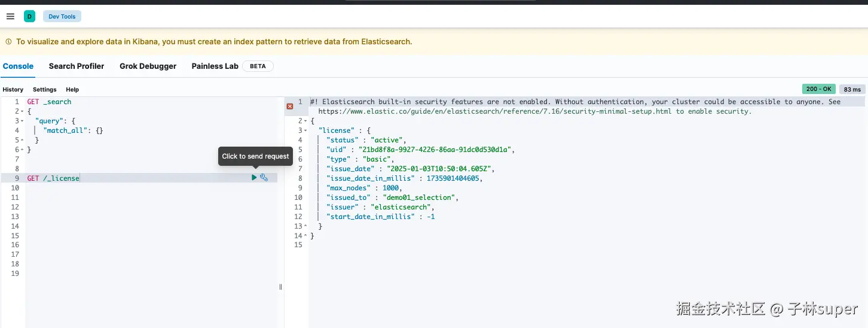Click the Dev Tools breadcrumb

(x=62, y=17)
